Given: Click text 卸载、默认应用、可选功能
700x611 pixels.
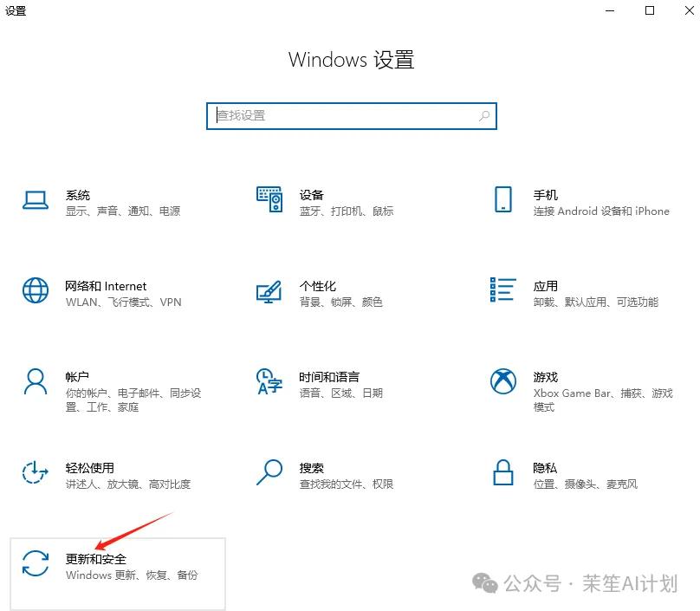Looking at the screenshot, I should (x=595, y=302).
